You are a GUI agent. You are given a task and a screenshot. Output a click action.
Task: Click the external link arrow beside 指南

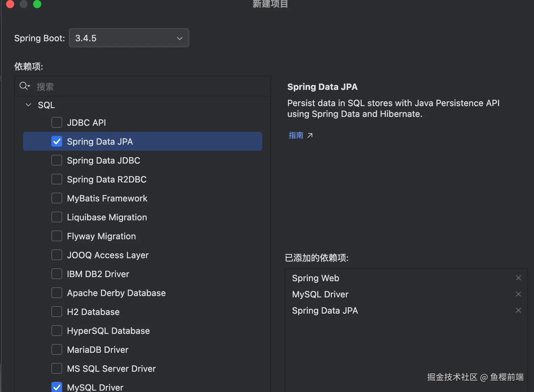310,136
